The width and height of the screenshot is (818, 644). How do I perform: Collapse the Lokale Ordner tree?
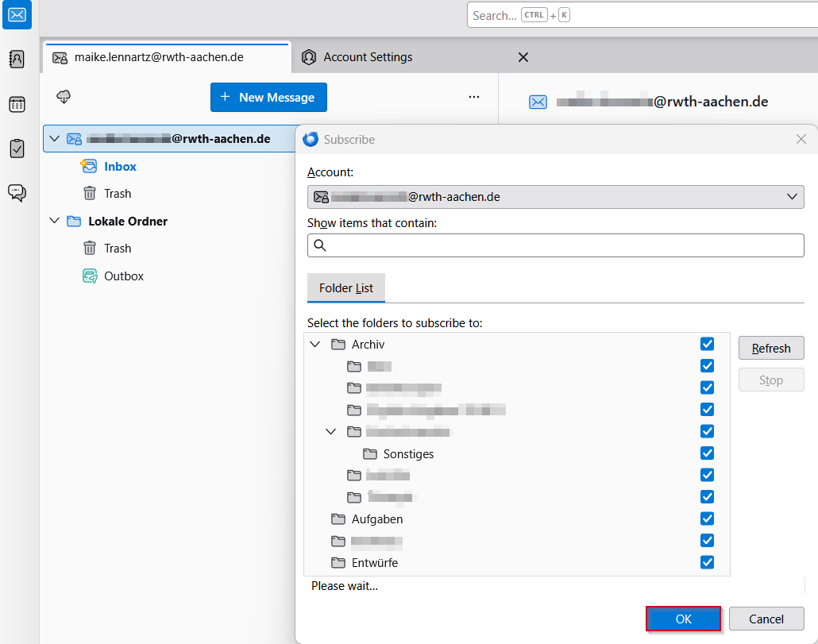tap(54, 221)
